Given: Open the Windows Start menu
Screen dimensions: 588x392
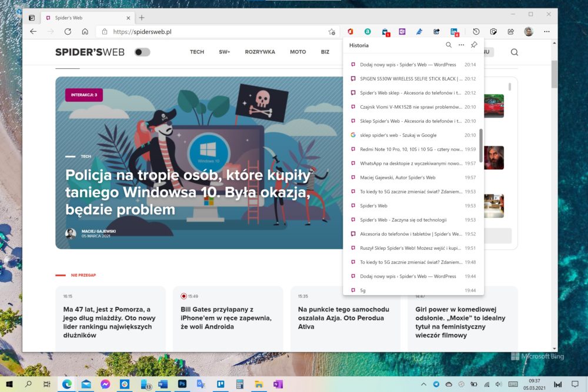Looking at the screenshot, I should (9, 384).
